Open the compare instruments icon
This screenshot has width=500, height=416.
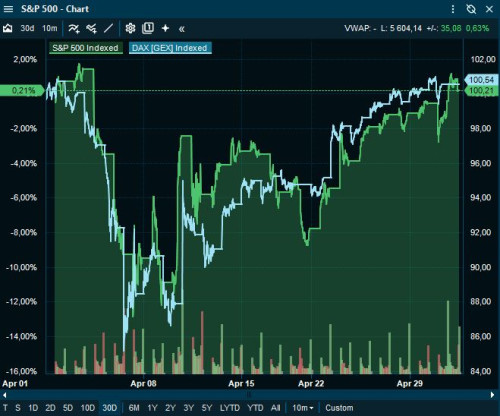(x=91, y=29)
